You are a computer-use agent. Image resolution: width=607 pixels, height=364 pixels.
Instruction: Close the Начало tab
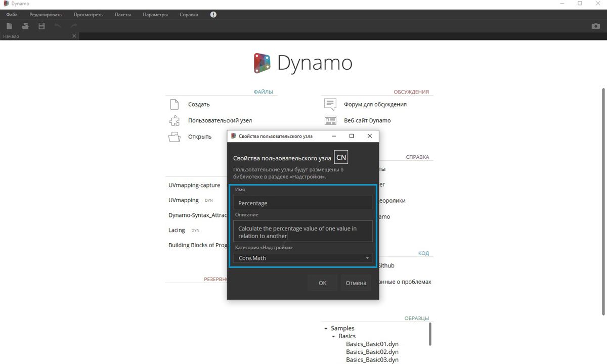pyautogui.click(x=74, y=36)
